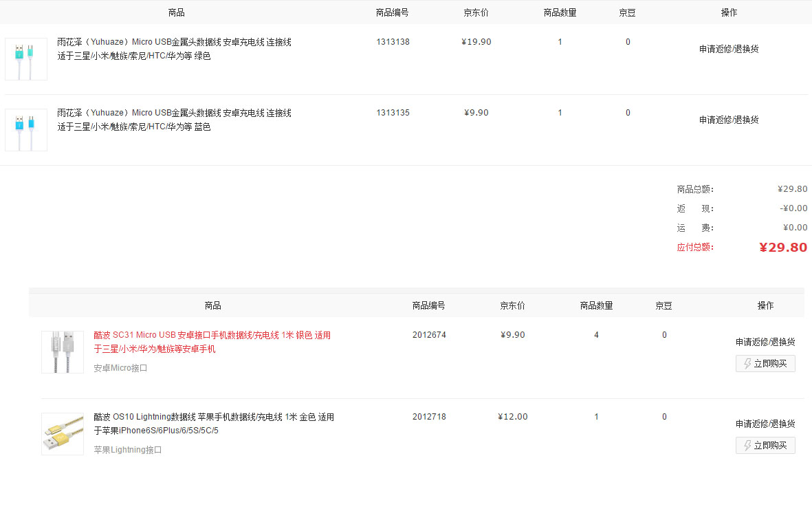Image resolution: width=812 pixels, height=520 pixels.
Task: Open blue Yuhuaze Micro USB cable title
Action: click(174, 120)
